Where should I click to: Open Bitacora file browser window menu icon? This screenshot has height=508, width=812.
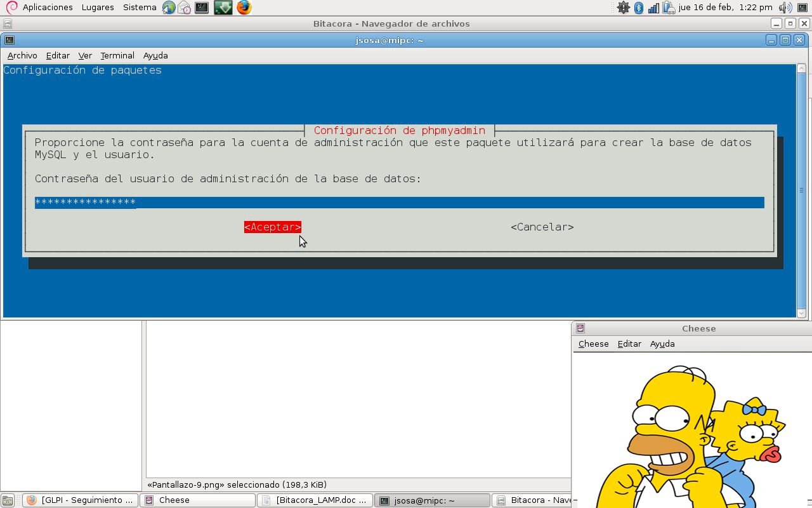tap(8, 23)
